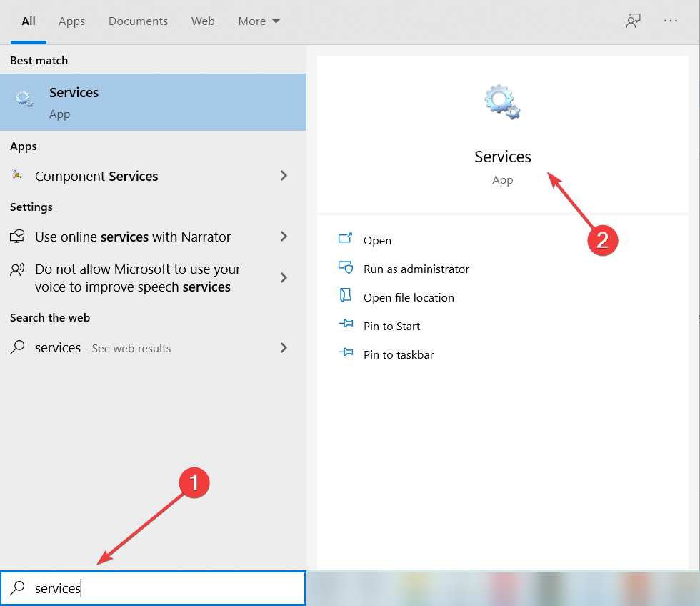The height and width of the screenshot is (606, 700).
Task: Open the More filter dropdown
Action: click(259, 21)
